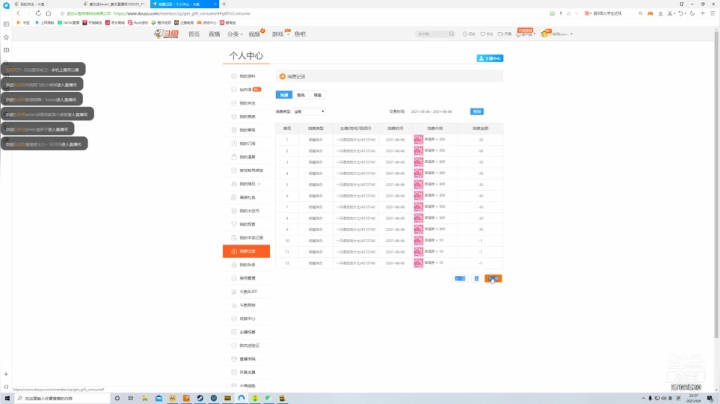Click the 我的订阅 sidebar icon
This screenshot has width=720, height=404.
tap(234, 143)
